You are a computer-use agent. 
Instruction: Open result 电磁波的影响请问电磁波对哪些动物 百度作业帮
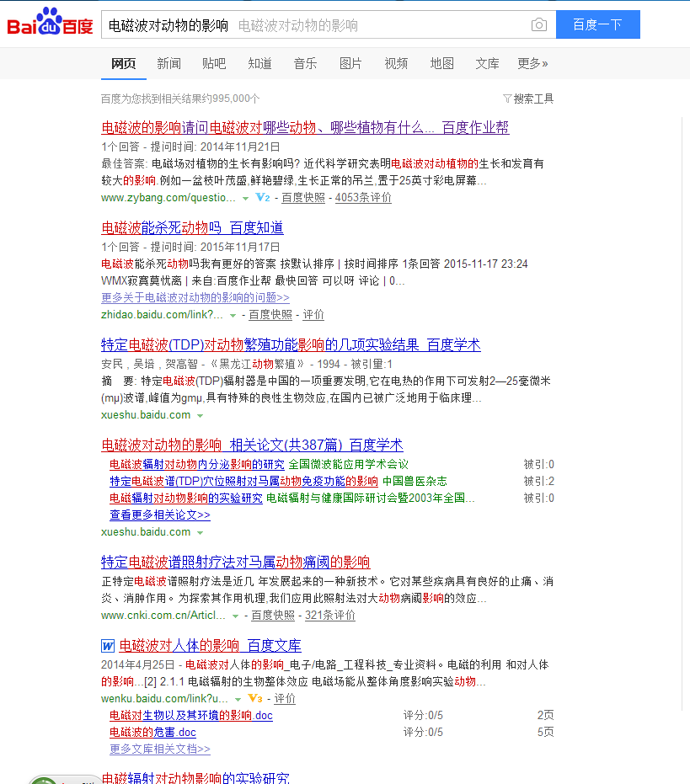pos(305,127)
